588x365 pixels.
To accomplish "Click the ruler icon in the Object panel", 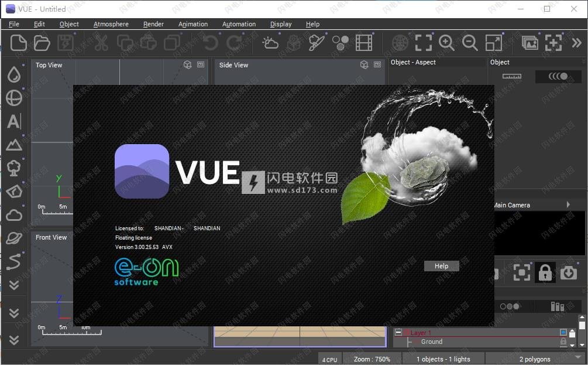I will [512, 76].
